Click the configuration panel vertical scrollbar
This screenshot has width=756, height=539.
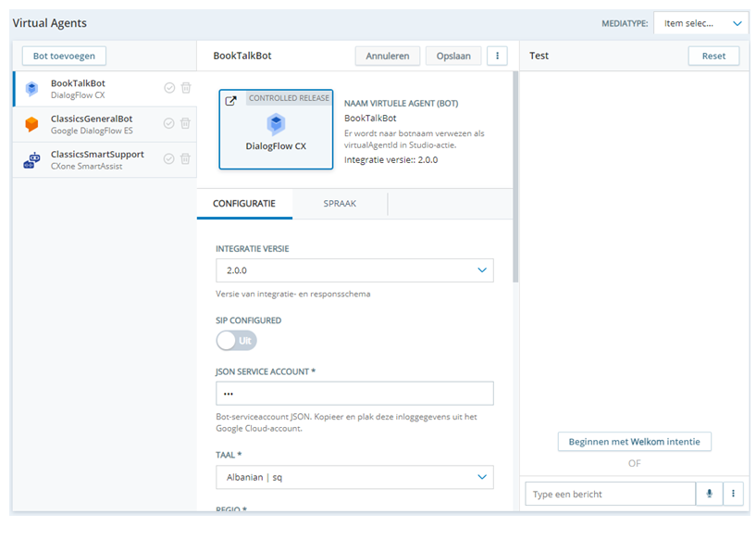(x=515, y=177)
